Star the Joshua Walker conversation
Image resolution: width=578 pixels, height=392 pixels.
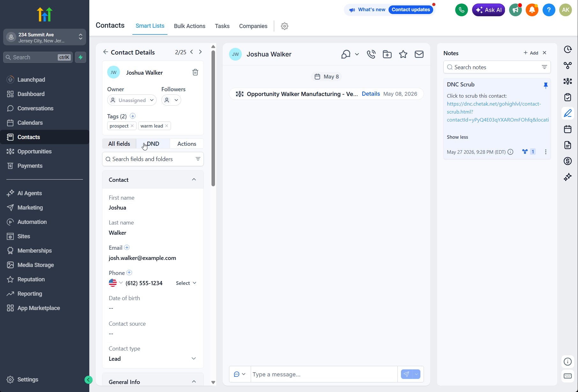(x=403, y=54)
